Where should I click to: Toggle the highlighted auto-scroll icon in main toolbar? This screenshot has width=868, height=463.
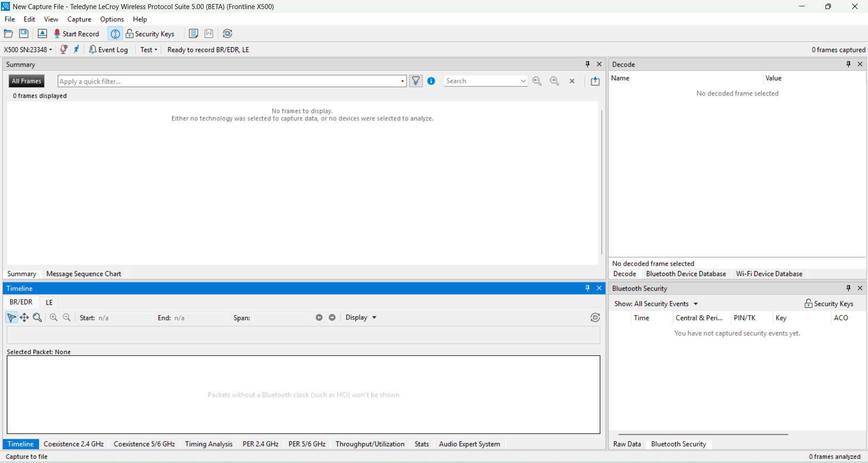115,33
